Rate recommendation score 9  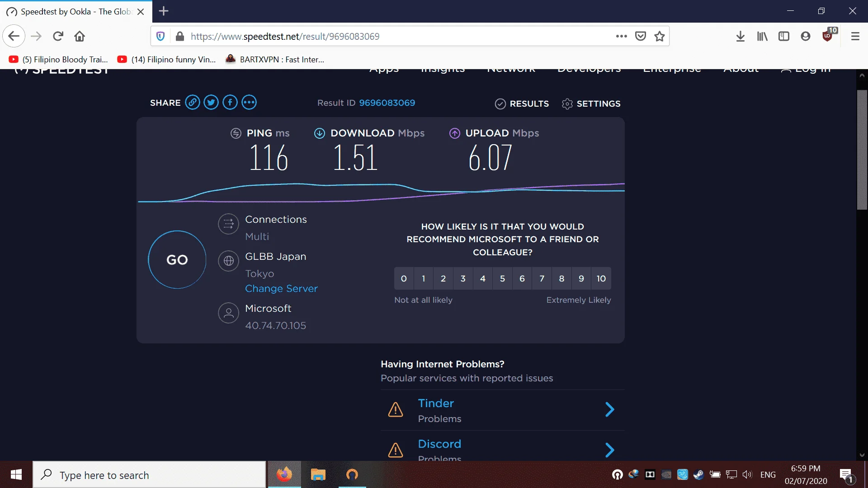pyautogui.click(x=581, y=278)
